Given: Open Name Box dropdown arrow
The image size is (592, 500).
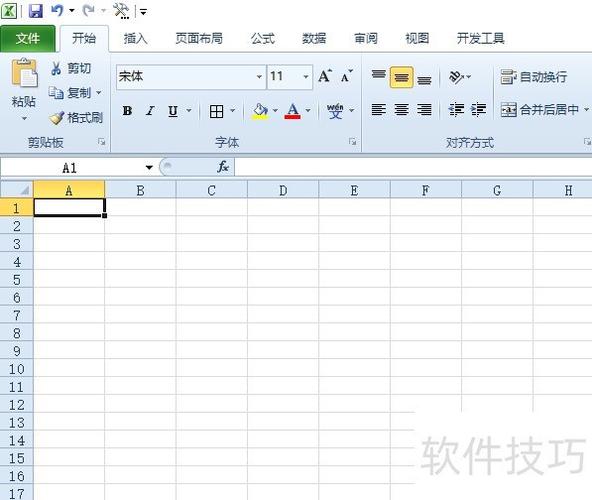Looking at the screenshot, I should pyautogui.click(x=149, y=167).
